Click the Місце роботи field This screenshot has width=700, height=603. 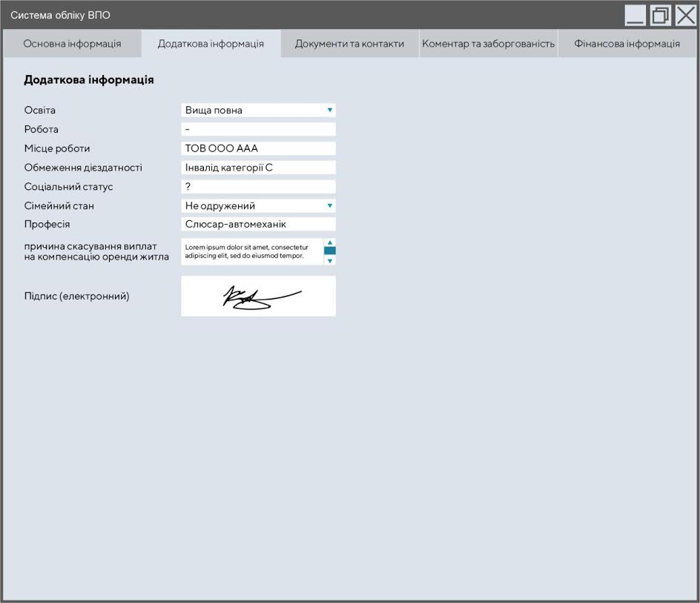click(258, 148)
